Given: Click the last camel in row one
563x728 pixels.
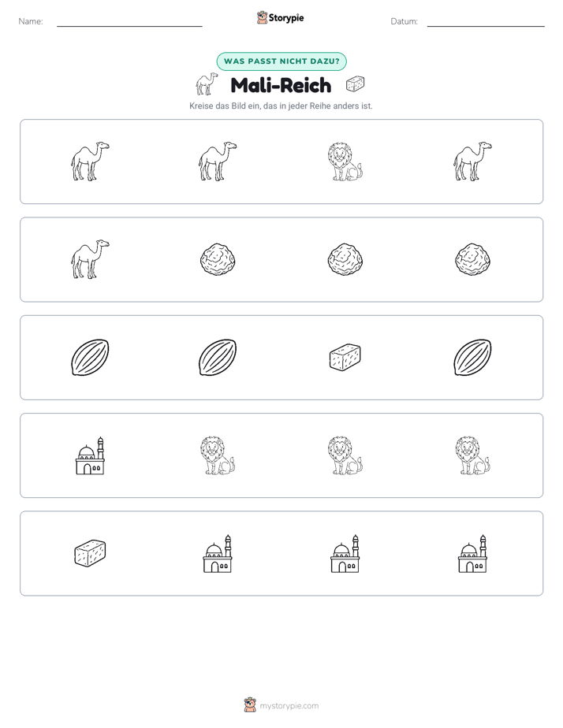Looking at the screenshot, I should [472, 161].
